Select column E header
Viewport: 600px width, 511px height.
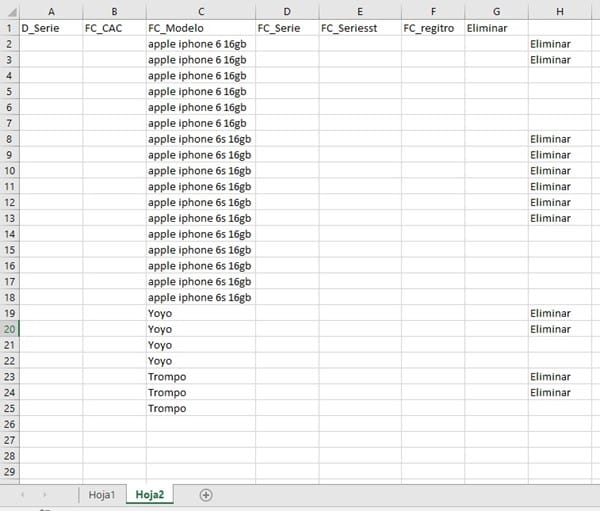pos(360,12)
